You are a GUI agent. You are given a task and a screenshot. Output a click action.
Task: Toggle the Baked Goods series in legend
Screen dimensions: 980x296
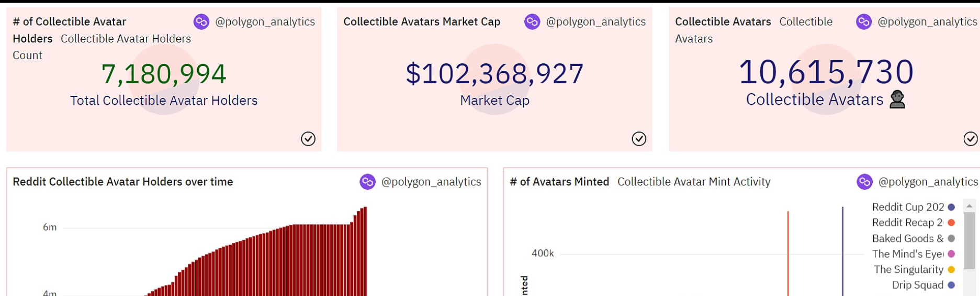point(908,238)
